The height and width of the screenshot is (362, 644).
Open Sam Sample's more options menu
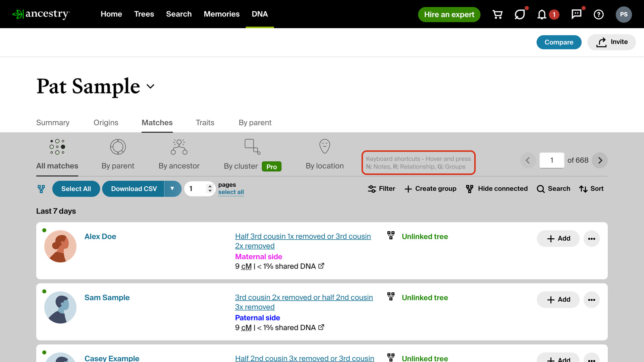tap(592, 300)
